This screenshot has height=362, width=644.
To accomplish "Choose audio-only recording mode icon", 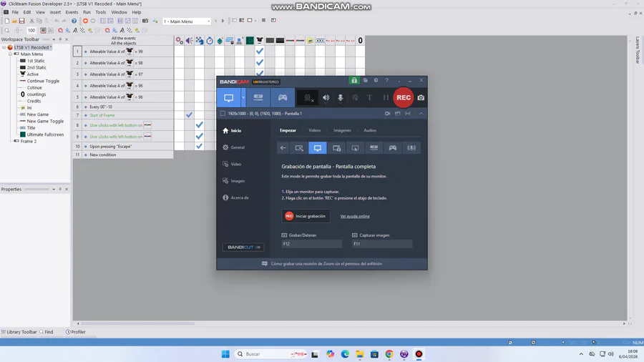I will pos(411,148).
